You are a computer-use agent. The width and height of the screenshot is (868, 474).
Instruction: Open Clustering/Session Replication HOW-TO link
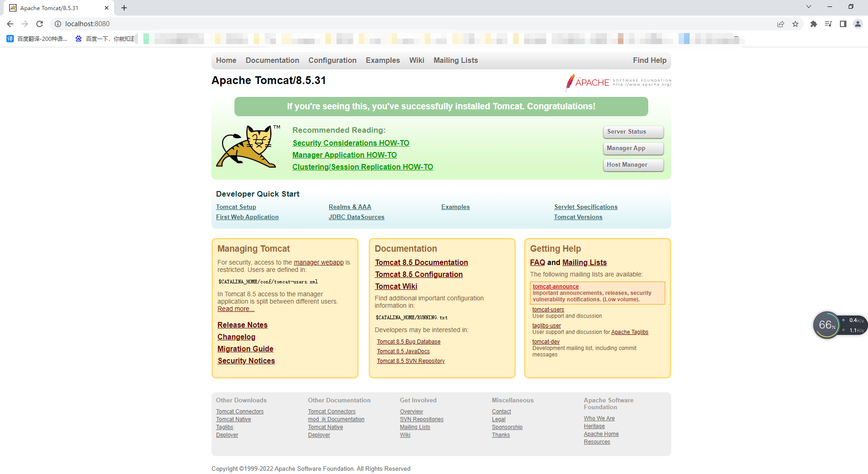tap(363, 167)
